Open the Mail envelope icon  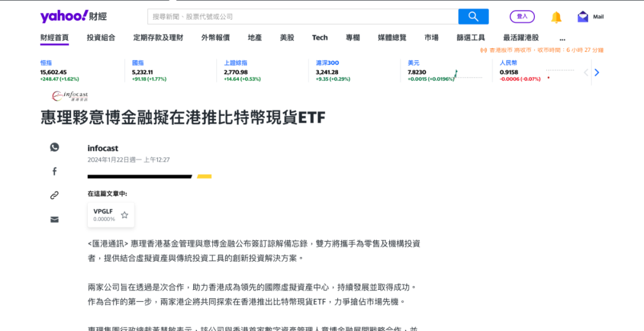point(583,17)
